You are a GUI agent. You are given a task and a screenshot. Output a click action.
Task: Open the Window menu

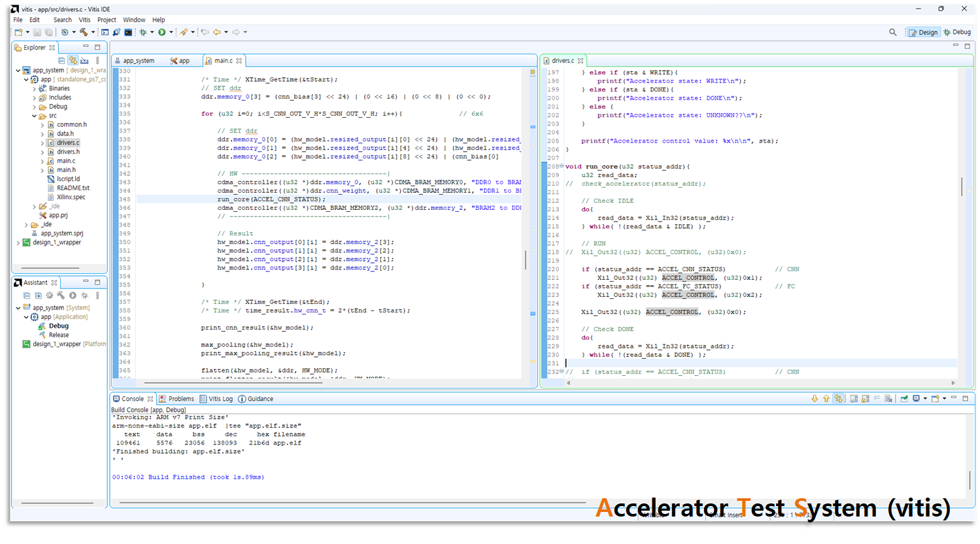pyautogui.click(x=134, y=20)
